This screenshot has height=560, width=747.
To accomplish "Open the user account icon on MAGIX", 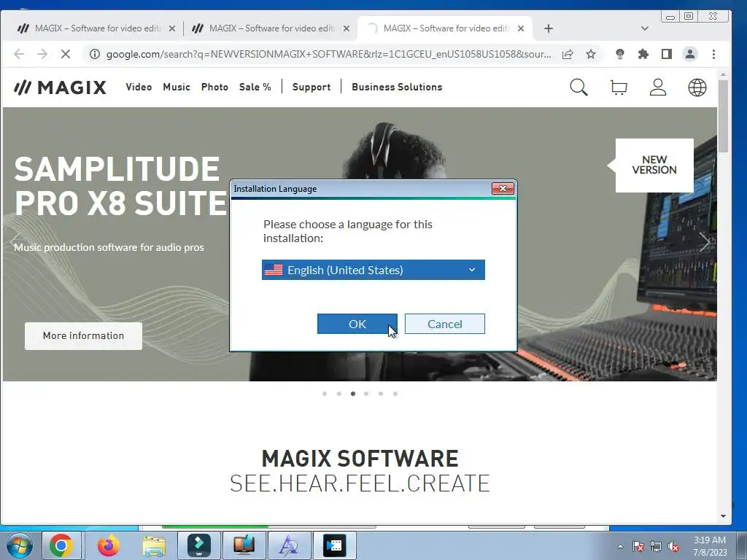I will (x=658, y=87).
